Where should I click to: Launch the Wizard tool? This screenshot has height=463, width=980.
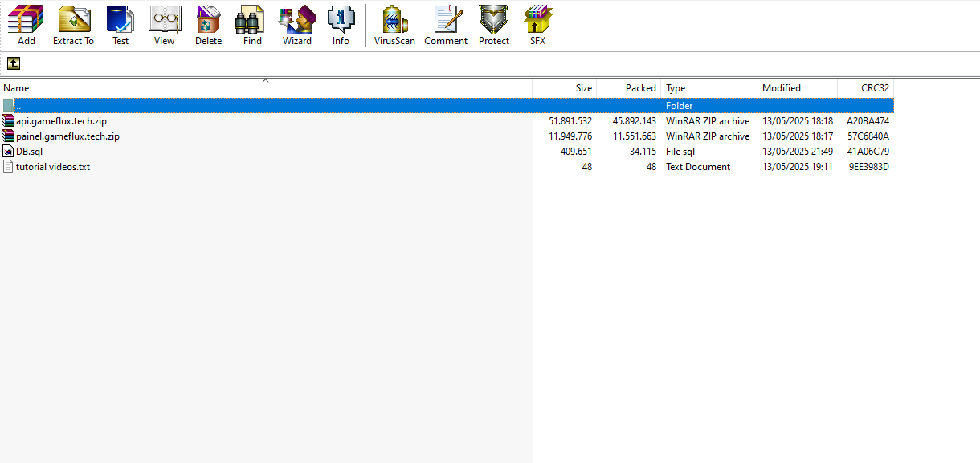(x=296, y=24)
